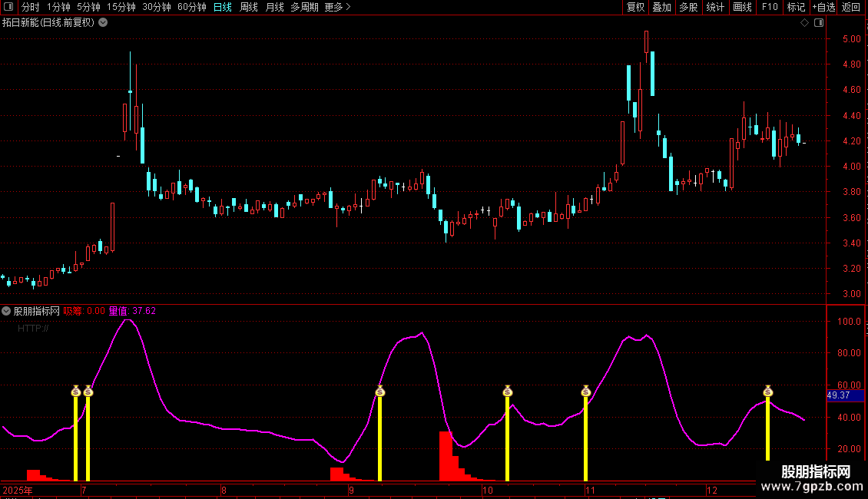Viewport: 868px width, 499px height.
Task: Select the 30分钟 period tab
Action: click(157, 7)
